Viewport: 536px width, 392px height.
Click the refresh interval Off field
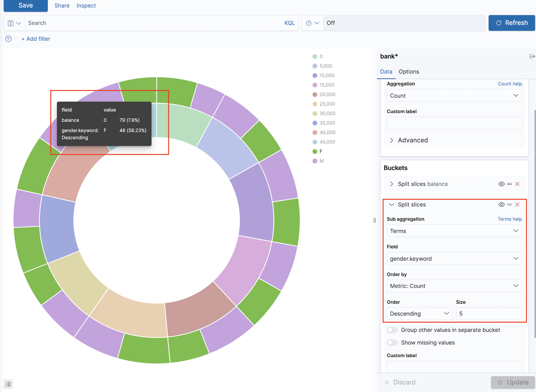(404, 23)
